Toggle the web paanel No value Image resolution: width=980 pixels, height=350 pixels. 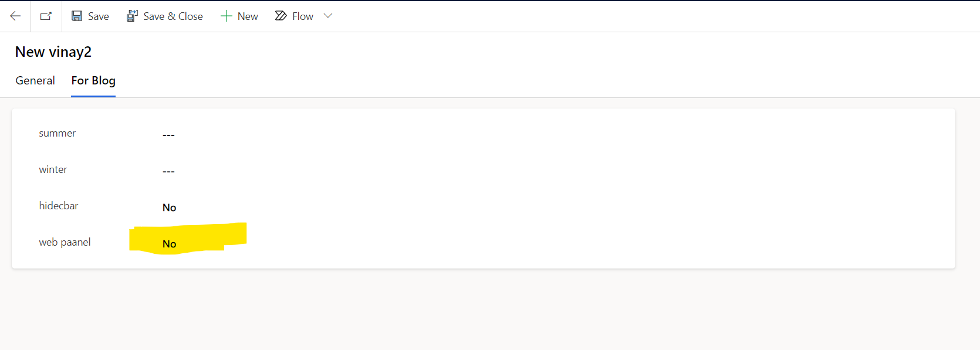(x=169, y=244)
